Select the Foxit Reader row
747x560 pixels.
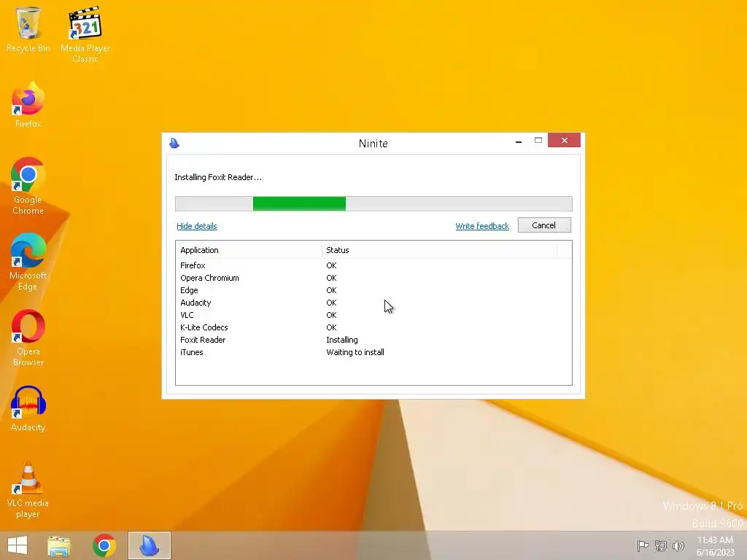(373, 340)
